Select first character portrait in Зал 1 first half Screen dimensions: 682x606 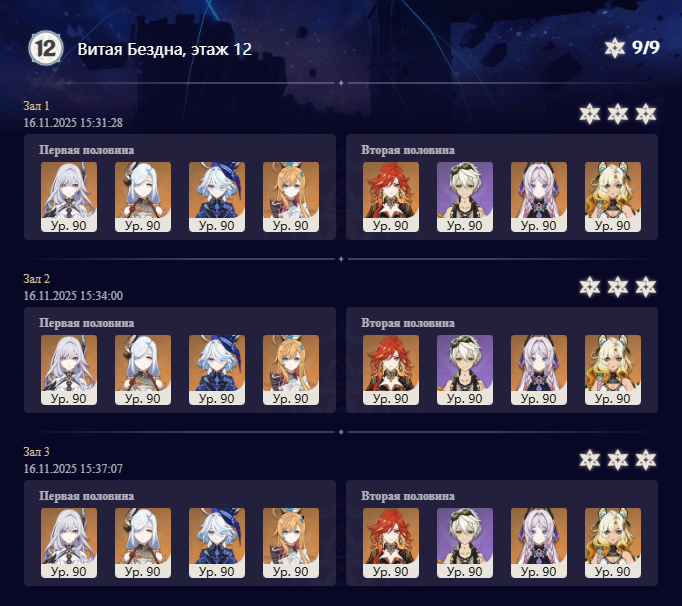click(x=69, y=197)
